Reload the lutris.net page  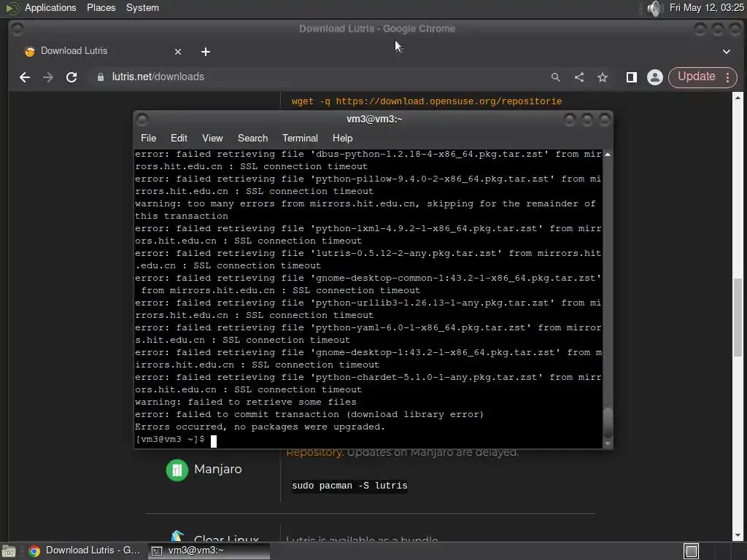click(x=71, y=77)
